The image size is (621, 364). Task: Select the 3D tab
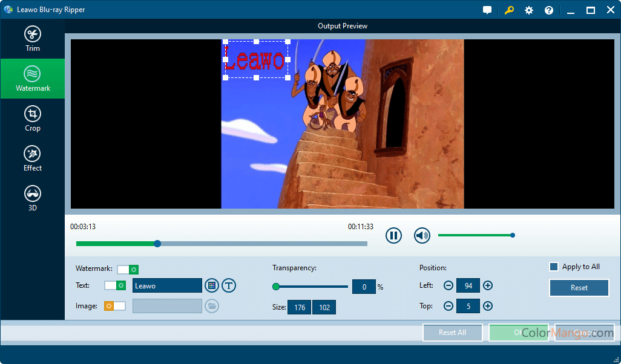[x=33, y=199]
